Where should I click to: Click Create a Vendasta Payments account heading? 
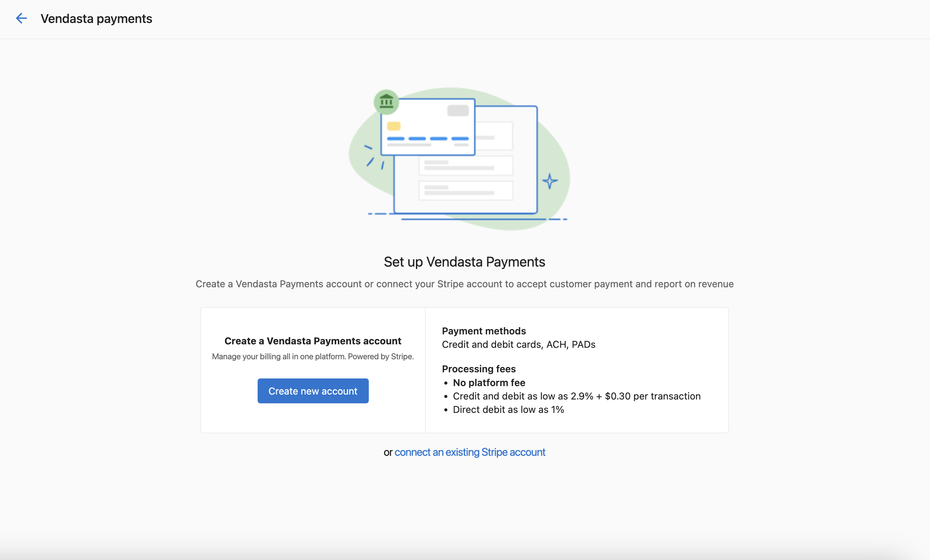coord(313,341)
